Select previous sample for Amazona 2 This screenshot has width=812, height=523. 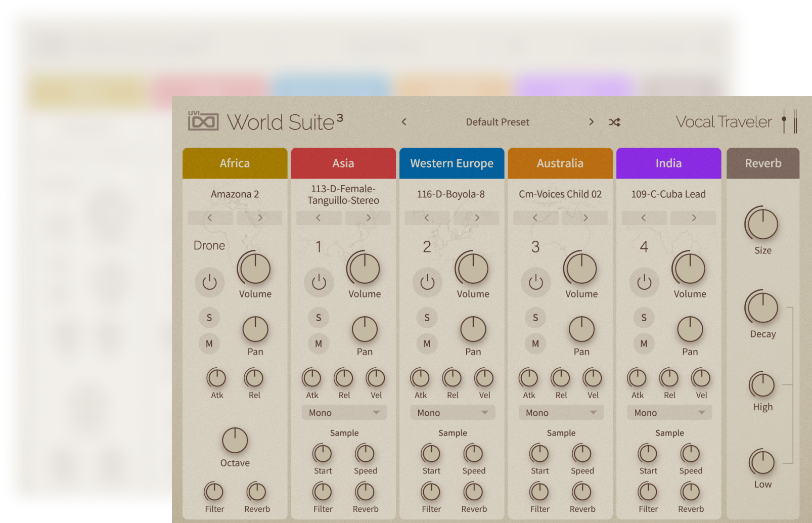point(210,218)
